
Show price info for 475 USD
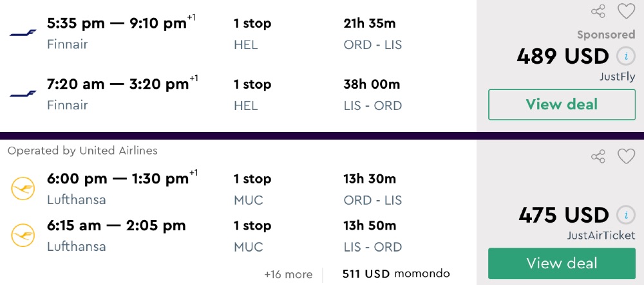(x=625, y=214)
